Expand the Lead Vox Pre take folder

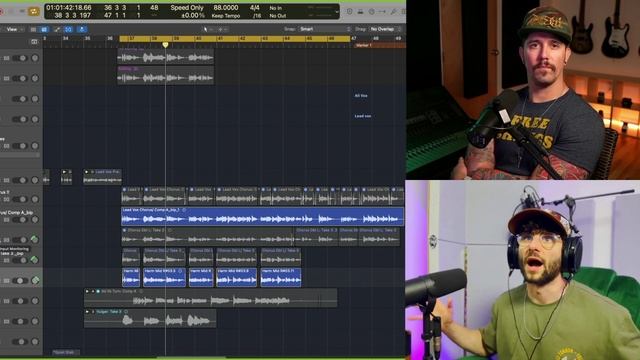pos(87,172)
